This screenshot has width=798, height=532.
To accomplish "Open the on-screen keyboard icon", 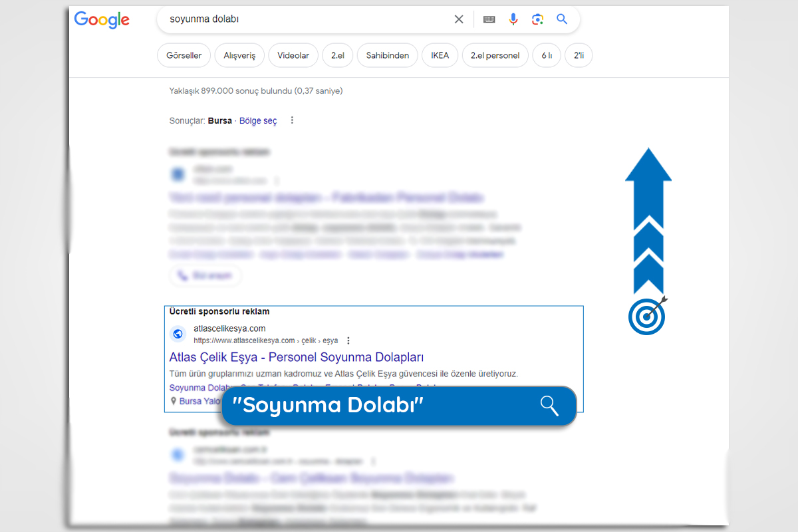I will [489, 19].
